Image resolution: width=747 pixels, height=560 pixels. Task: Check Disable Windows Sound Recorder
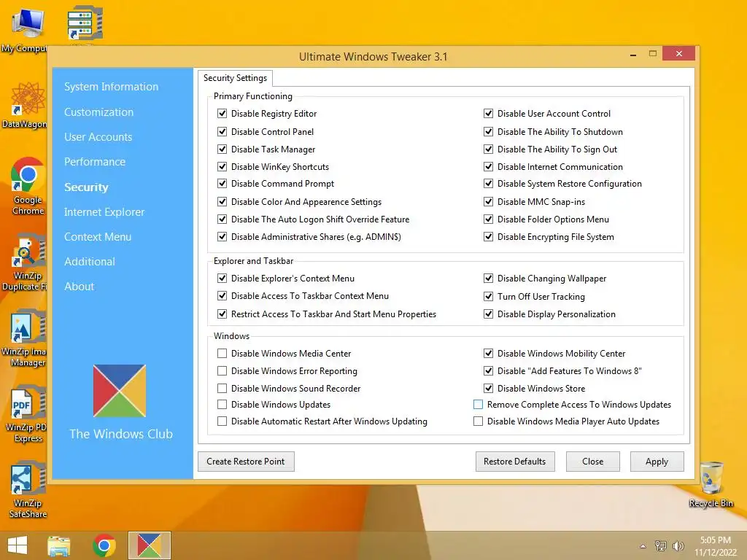[222, 388]
